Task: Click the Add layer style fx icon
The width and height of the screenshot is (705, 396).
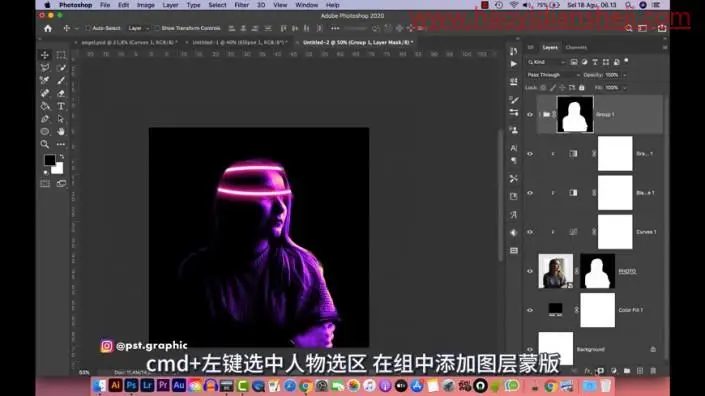Action: [x=587, y=371]
